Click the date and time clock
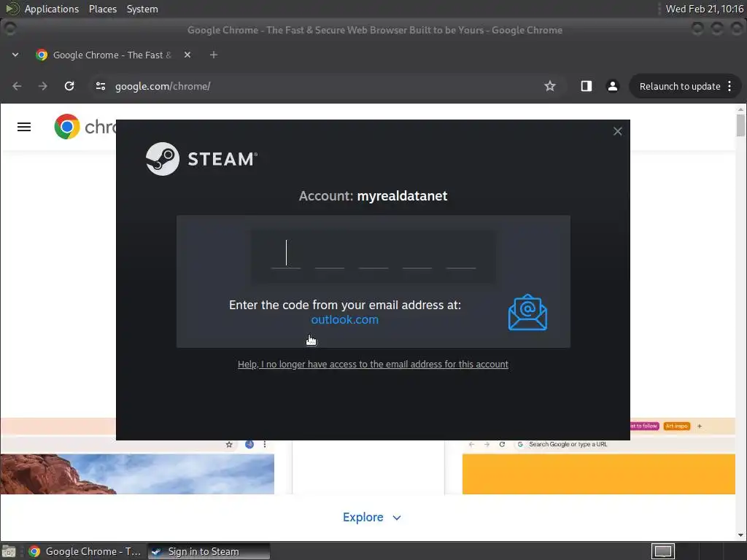 [704, 9]
